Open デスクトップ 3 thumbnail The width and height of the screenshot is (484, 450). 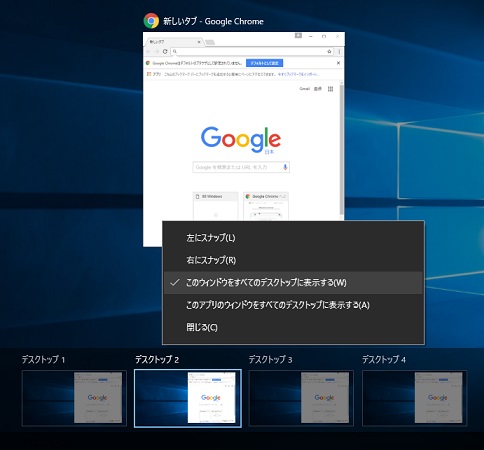point(301,398)
